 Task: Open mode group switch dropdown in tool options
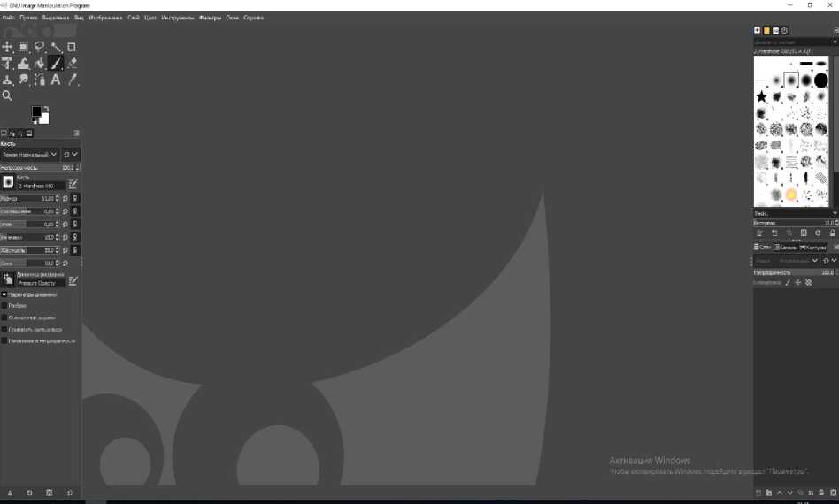pyautogui.click(x=71, y=155)
